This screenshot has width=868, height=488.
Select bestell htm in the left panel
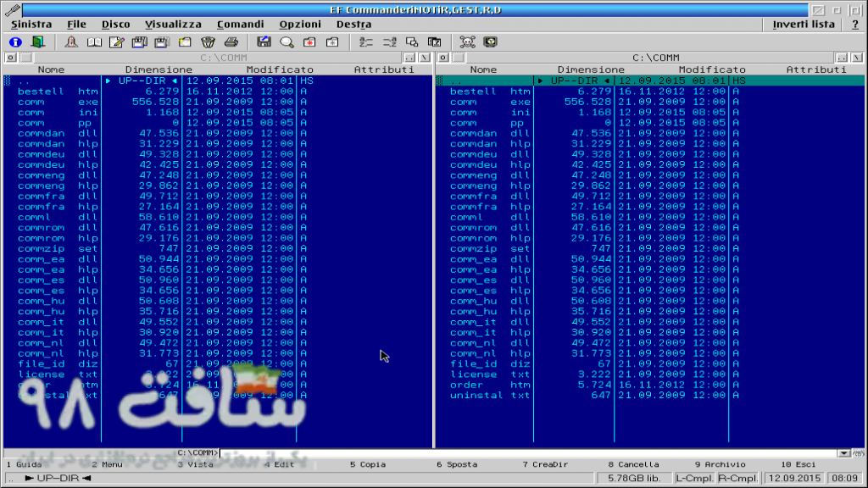pyautogui.click(x=217, y=91)
